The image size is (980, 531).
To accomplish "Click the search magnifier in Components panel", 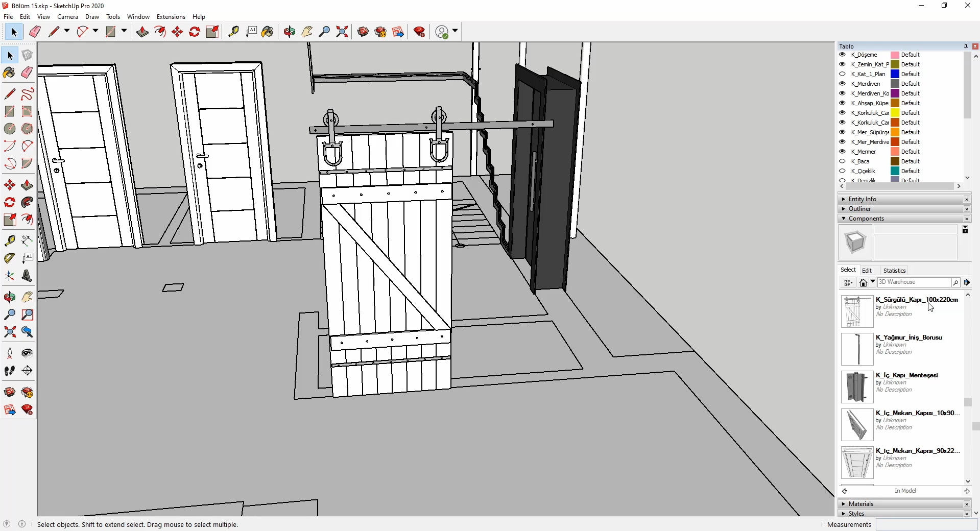I will (955, 282).
